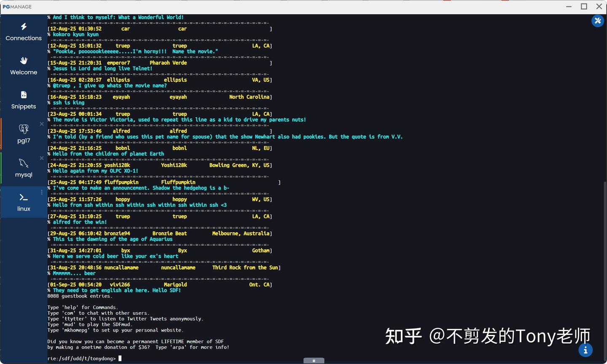Open the kebab menu on the linux tab
Image resolution: width=607 pixels, height=364 pixels.
41,192
